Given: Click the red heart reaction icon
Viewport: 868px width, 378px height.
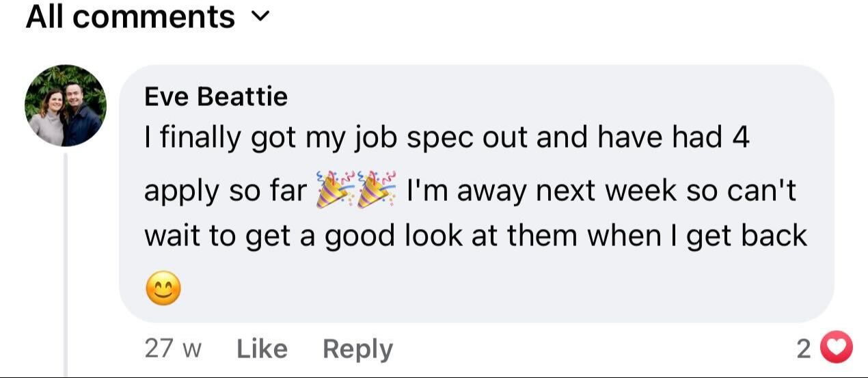Looking at the screenshot, I should (836, 349).
